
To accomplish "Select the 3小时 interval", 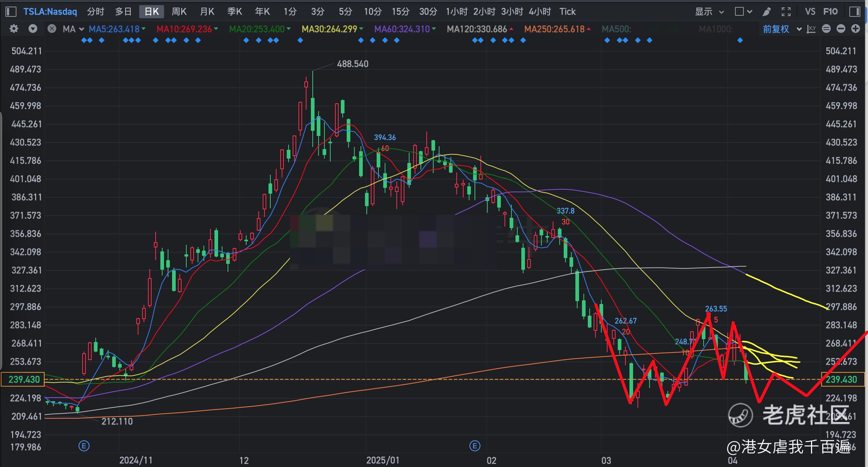I will click(512, 12).
